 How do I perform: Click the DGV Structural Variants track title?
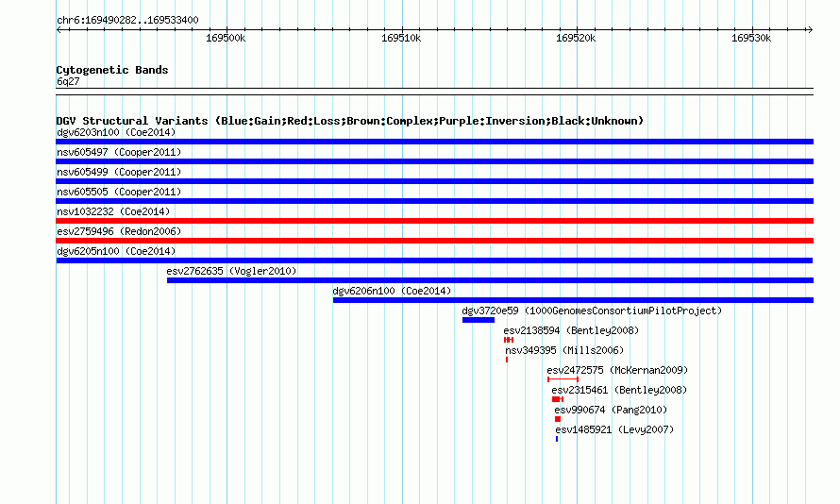coord(350,121)
